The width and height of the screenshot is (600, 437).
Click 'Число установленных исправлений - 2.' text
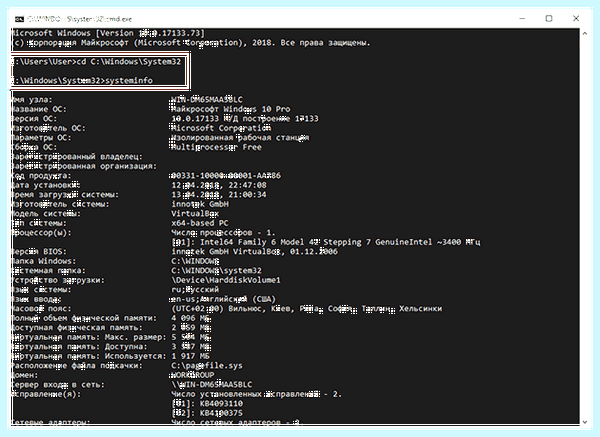coord(256,394)
